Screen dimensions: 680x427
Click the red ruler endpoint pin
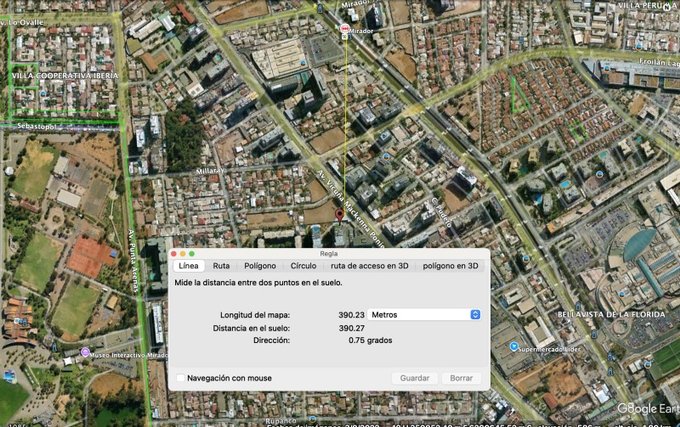click(x=339, y=215)
